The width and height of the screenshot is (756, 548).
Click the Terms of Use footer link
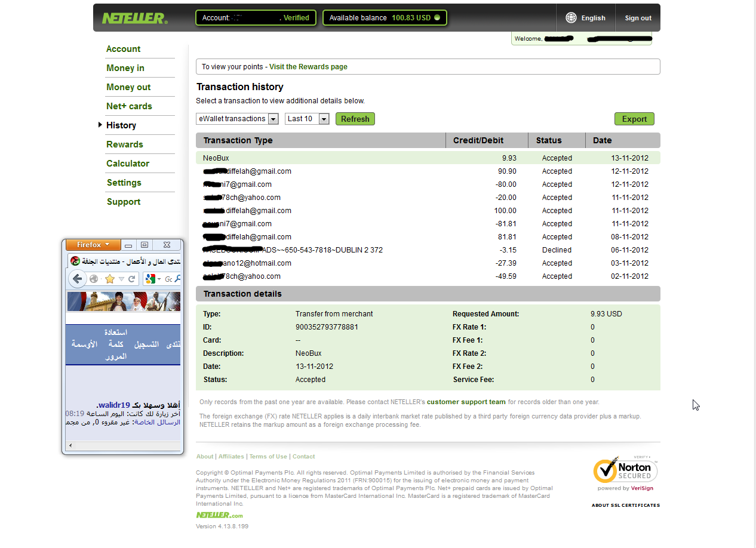click(268, 456)
